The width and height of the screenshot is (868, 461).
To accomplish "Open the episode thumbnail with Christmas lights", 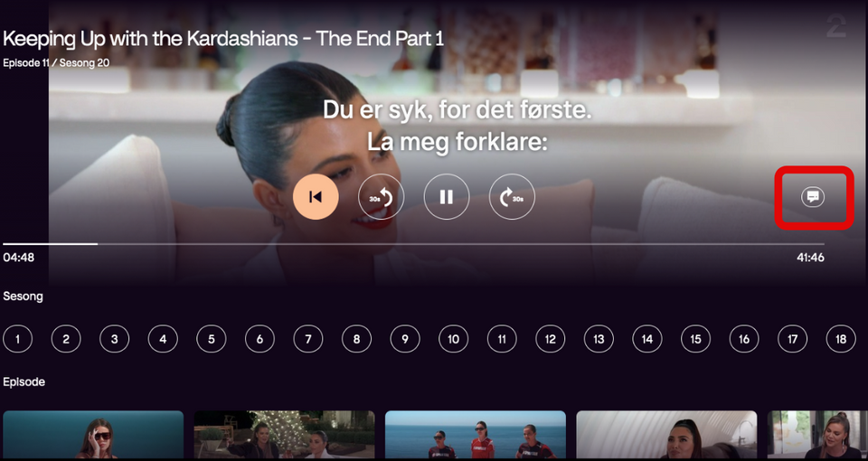I will [x=284, y=435].
